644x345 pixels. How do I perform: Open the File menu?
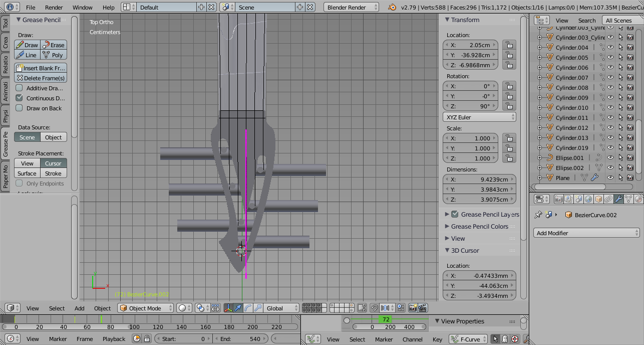coord(31,7)
